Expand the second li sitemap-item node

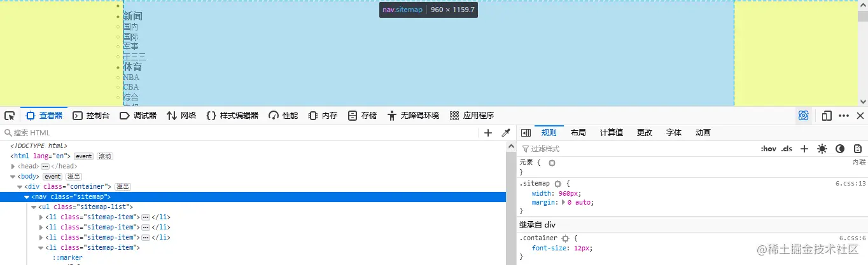[x=41, y=227]
